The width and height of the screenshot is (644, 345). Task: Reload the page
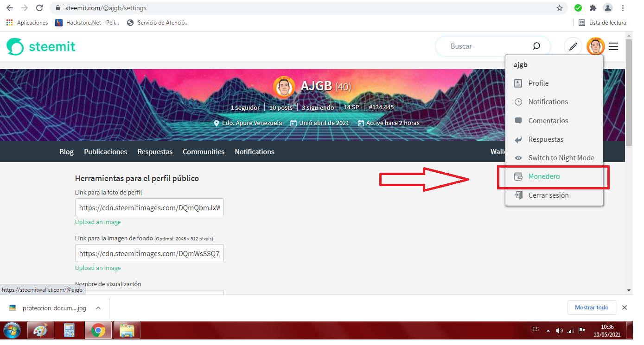click(39, 8)
